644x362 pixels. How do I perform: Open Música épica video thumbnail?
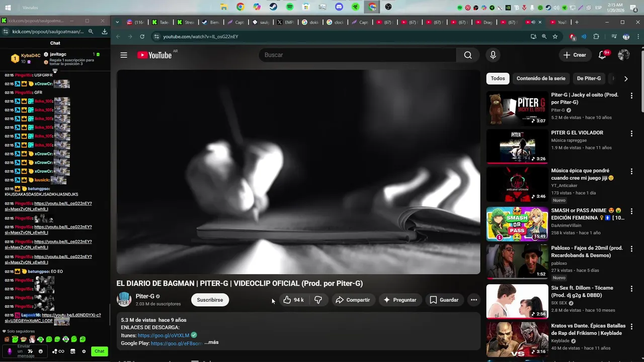(x=517, y=185)
